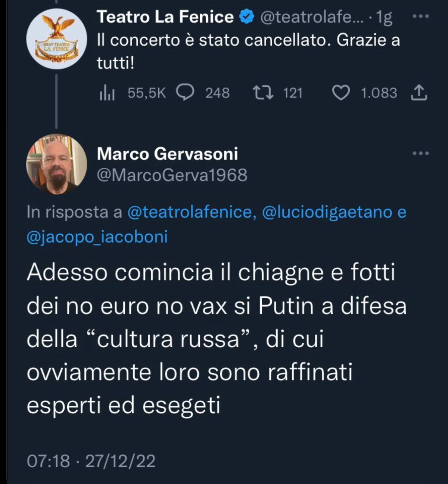The width and height of the screenshot is (448, 484).
Task: Open the @teatrolafe… handle in header
Action: (309, 17)
